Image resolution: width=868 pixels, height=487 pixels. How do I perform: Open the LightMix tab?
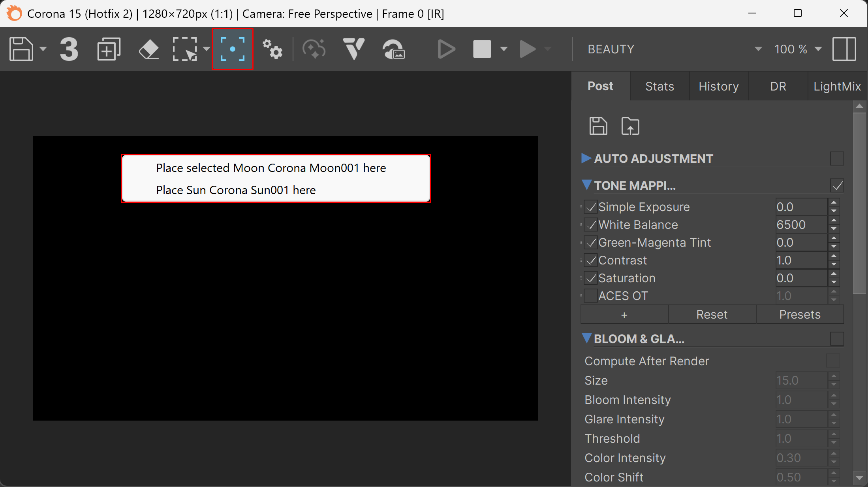[x=837, y=86]
